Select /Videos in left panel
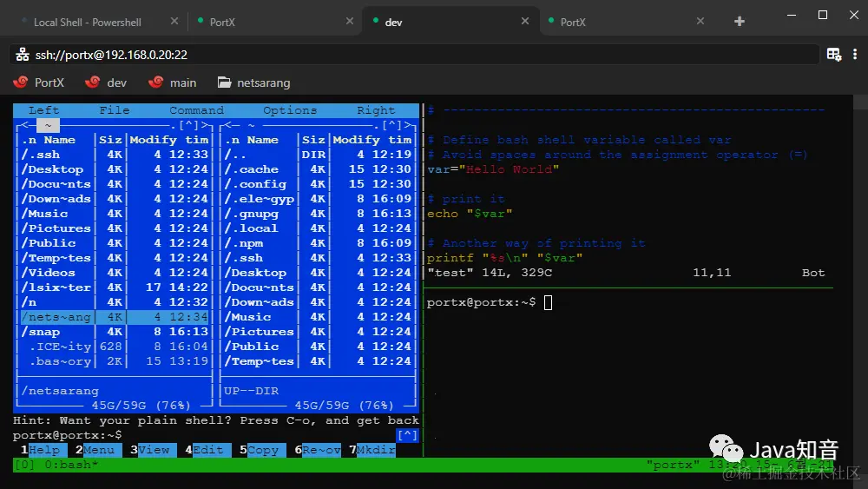 coord(115,273)
